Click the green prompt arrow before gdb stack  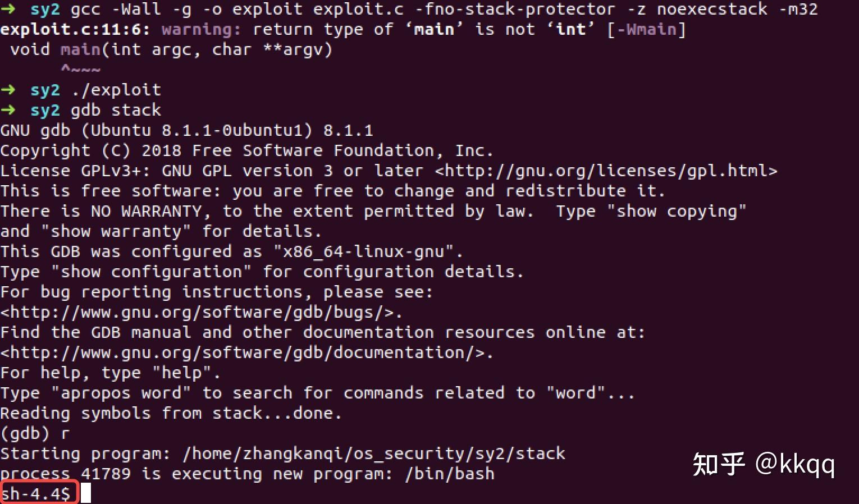(8, 110)
